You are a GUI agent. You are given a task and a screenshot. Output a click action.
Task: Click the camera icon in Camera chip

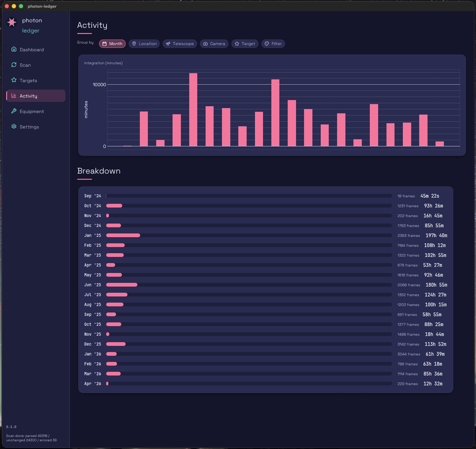pyautogui.click(x=206, y=44)
